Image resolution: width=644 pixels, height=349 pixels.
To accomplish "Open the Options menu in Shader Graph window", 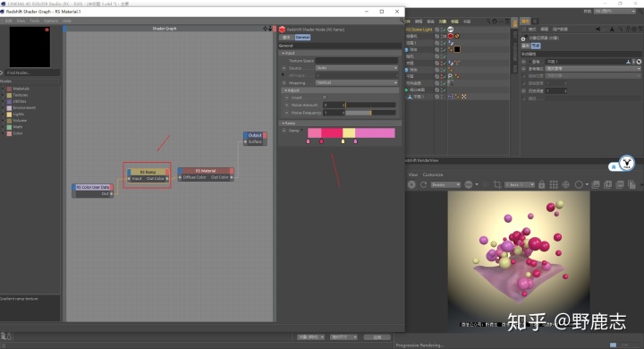I will coord(51,21).
